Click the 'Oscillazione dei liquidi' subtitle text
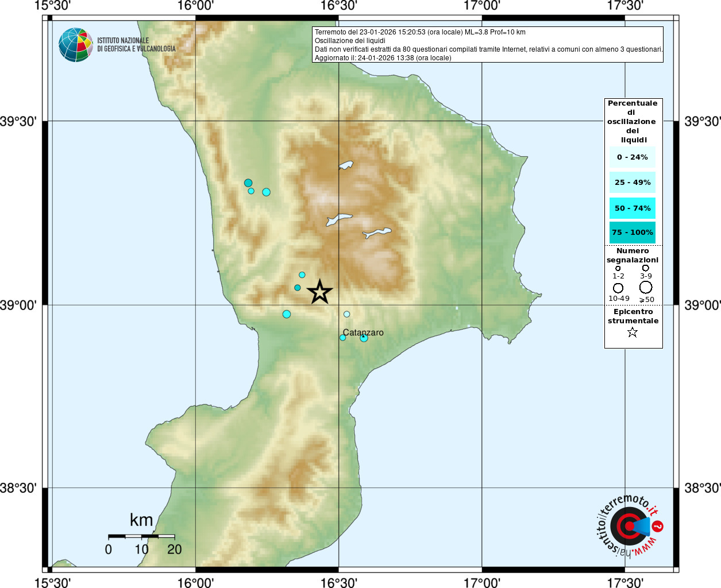The height and width of the screenshot is (588, 721). pyautogui.click(x=350, y=41)
